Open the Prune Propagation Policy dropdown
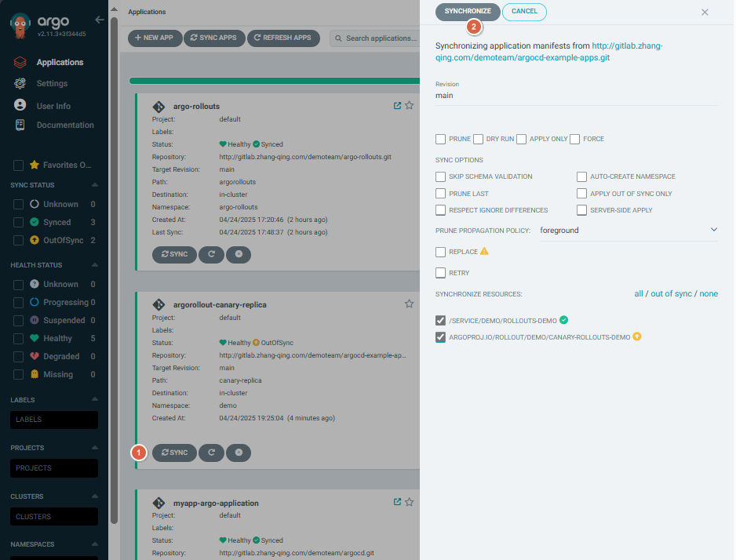Image resolution: width=736 pixels, height=560 pixels. [x=629, y=231]
